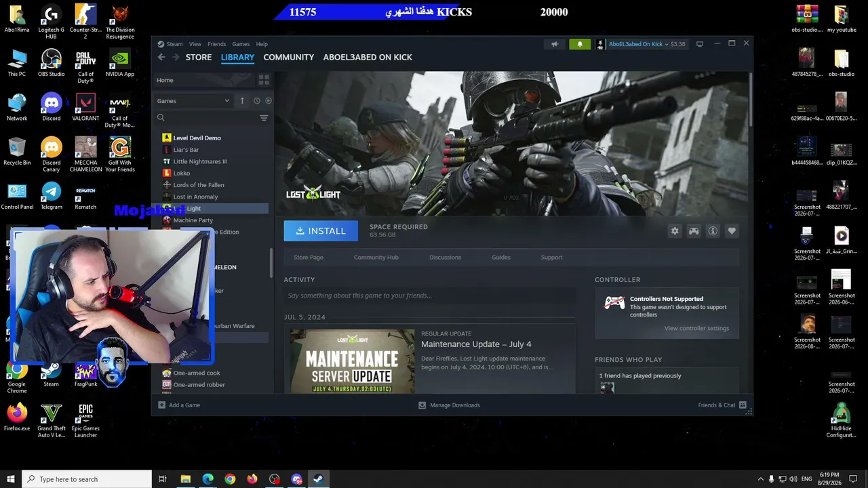
Task: Open the Steam menu
Action: [174, 44]
